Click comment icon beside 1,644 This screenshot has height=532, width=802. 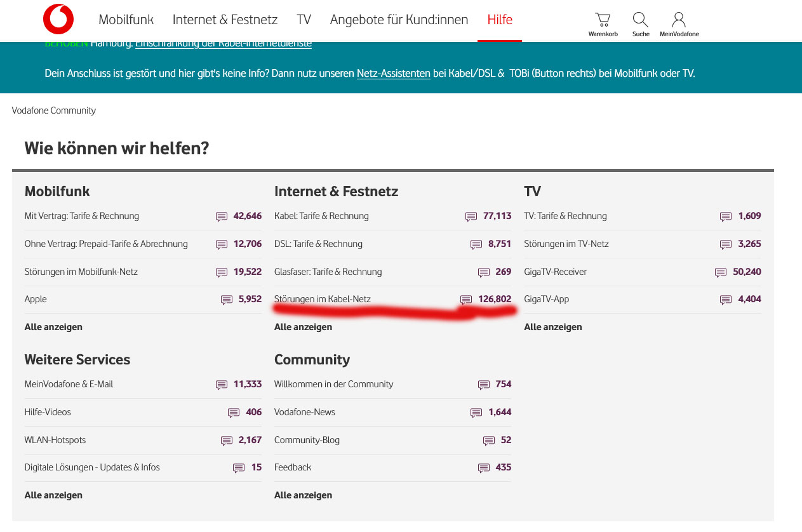tap(476, 413)
